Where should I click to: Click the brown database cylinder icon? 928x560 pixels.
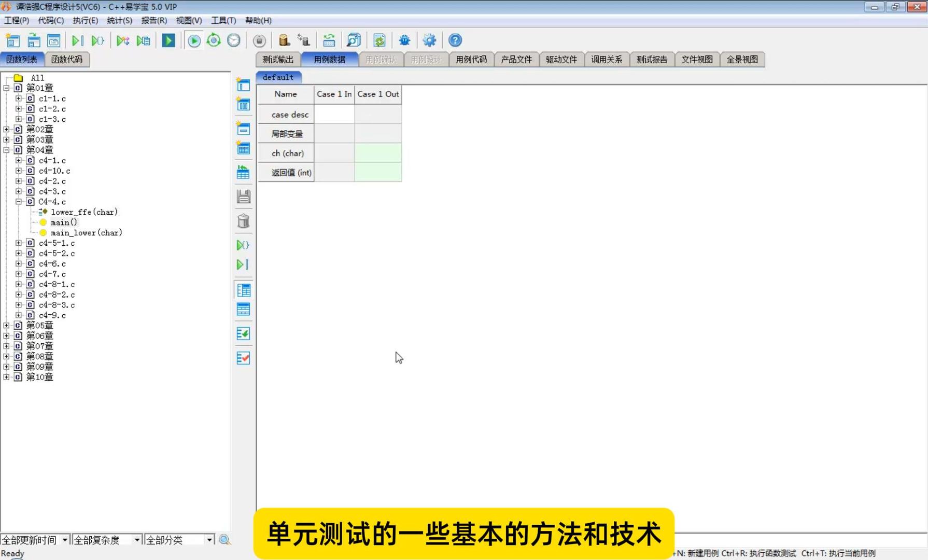[x=284, y=40]
